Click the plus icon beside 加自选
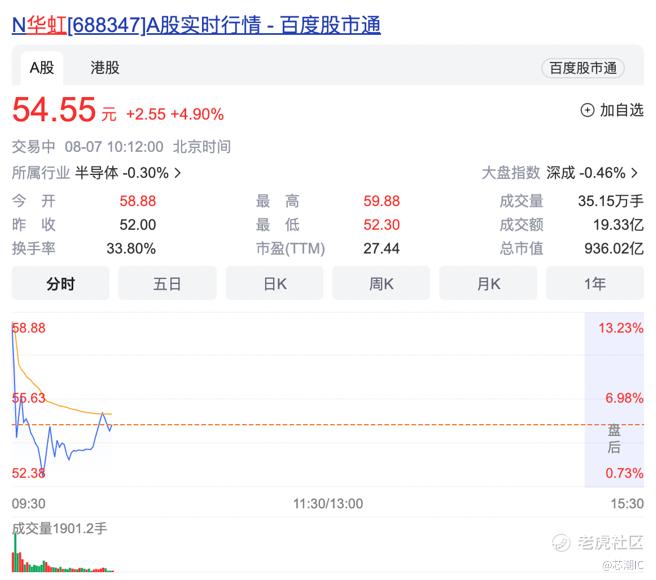 pos(587,110)
